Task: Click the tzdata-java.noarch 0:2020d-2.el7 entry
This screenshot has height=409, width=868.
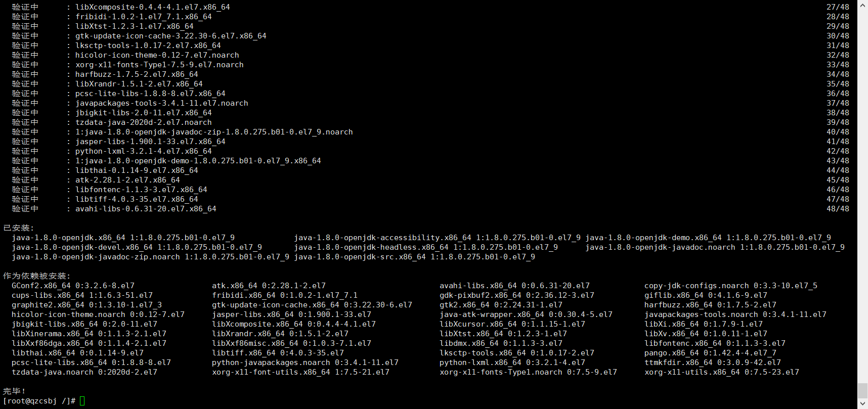Action: pyautogui.click(x=84, y=372)
